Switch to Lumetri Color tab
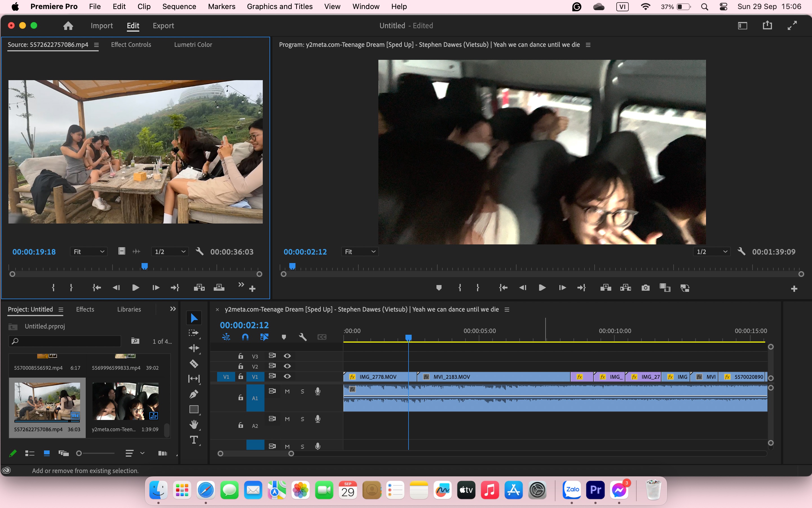 click(193, 45)
